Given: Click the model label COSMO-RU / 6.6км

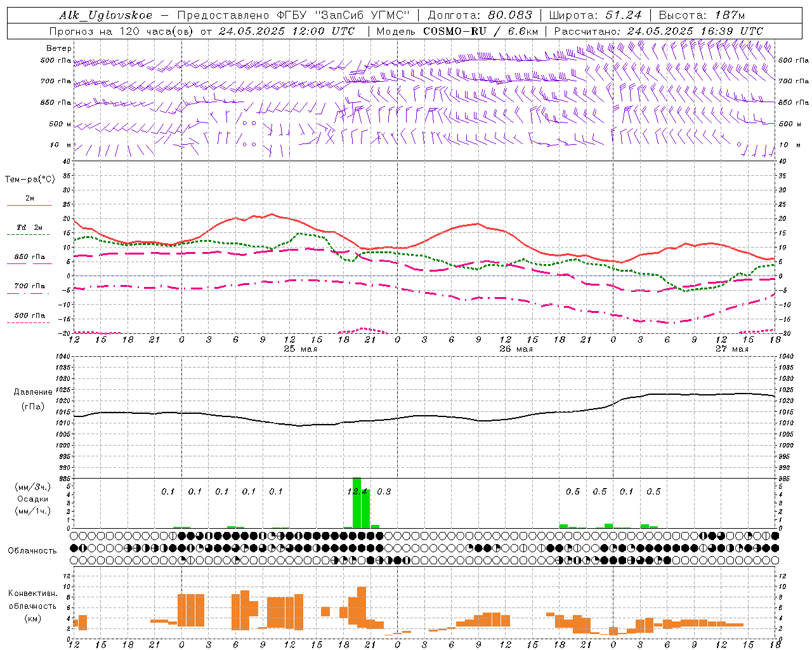Looking at the screenshot, I should click(x=481, y=31).
